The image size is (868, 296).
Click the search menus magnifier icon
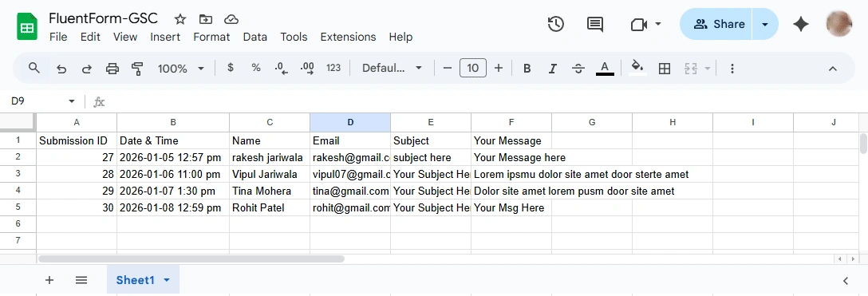[x=34, y=68]
